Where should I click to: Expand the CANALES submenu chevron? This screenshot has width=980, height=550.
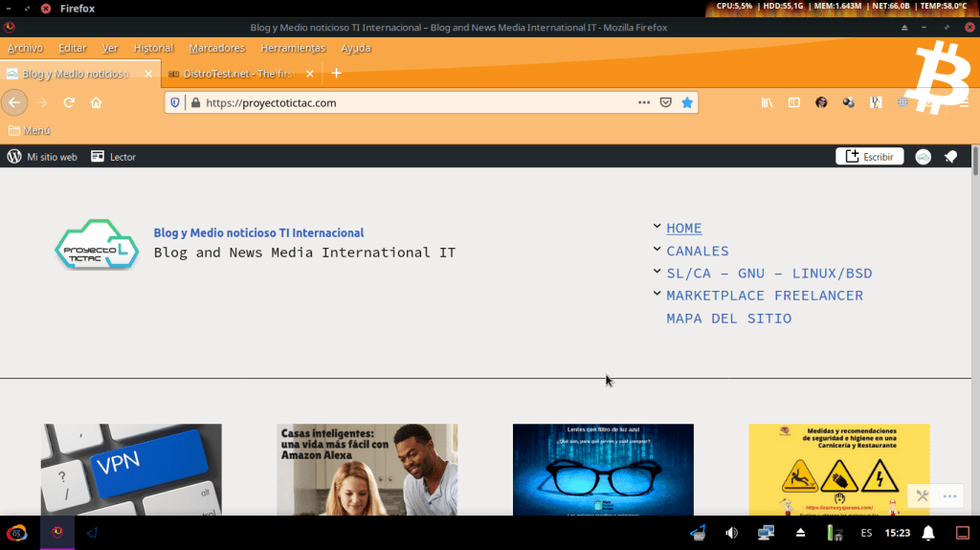pos(657,249)
